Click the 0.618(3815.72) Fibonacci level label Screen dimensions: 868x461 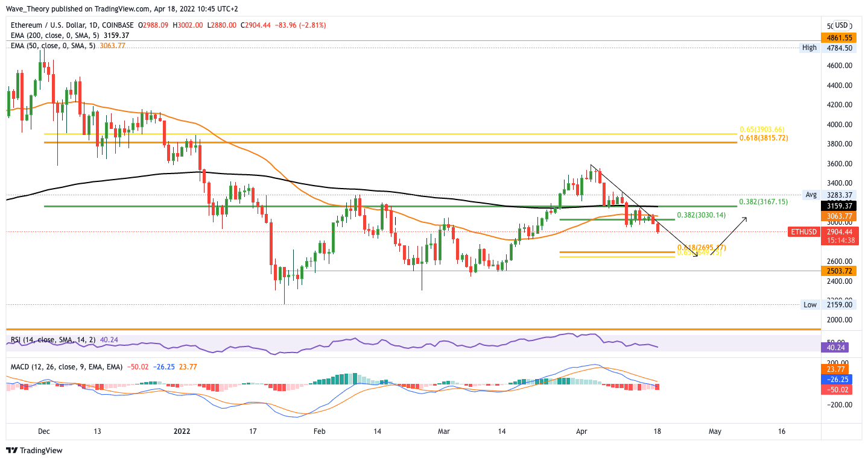764,138
